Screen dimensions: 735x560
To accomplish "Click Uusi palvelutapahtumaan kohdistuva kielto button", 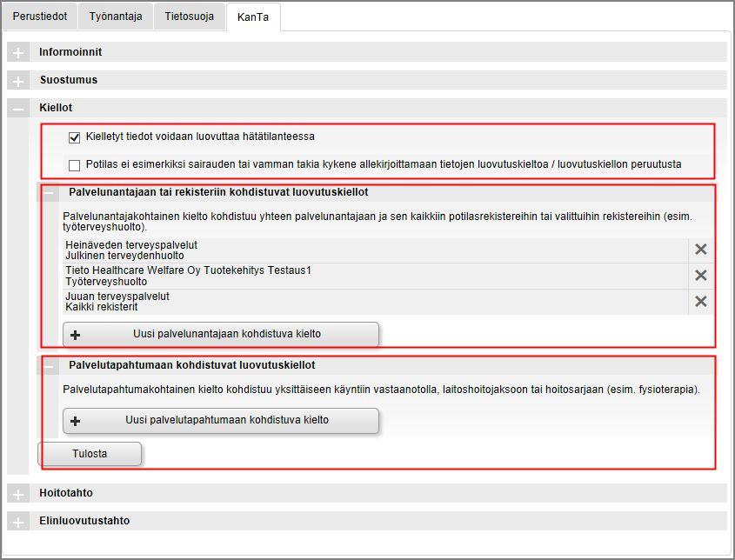I will pyautogui.click(x=221, y=420).
